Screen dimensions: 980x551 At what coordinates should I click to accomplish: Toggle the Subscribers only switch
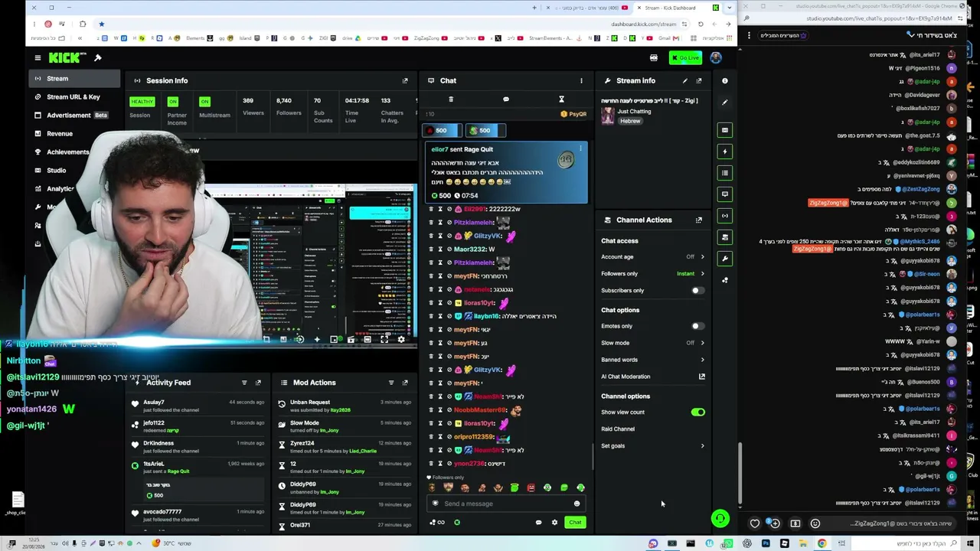pos(697,291)
